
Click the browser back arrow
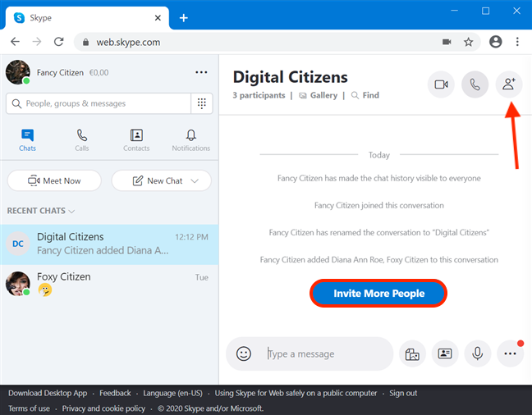tap(16, 42)
